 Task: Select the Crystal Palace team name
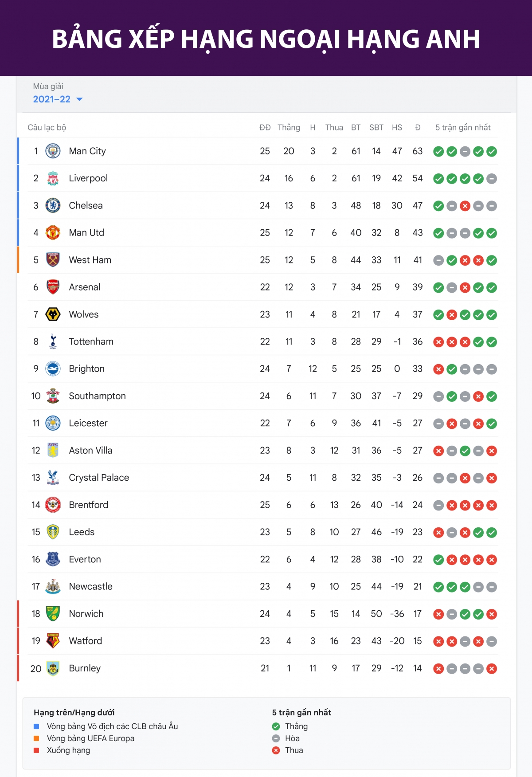[99, 478]
